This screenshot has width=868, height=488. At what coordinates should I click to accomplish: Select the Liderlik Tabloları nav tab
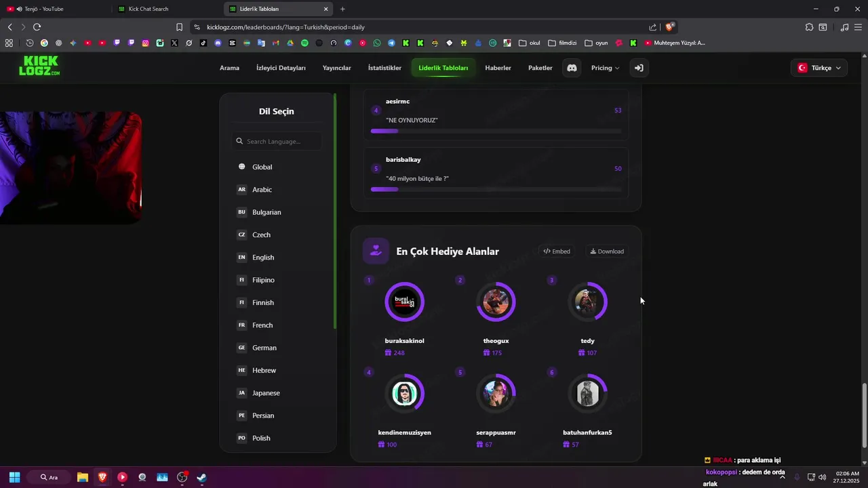443,68
